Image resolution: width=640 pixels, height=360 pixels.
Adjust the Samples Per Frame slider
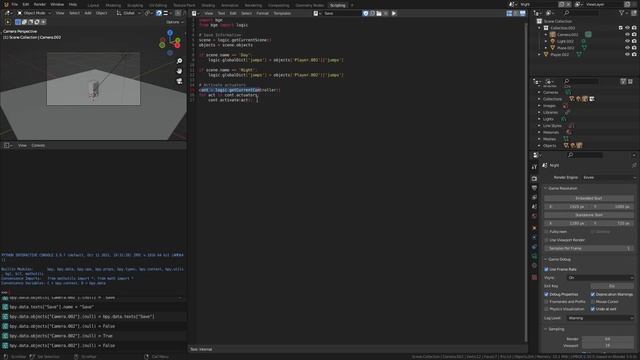click(589, 248)
